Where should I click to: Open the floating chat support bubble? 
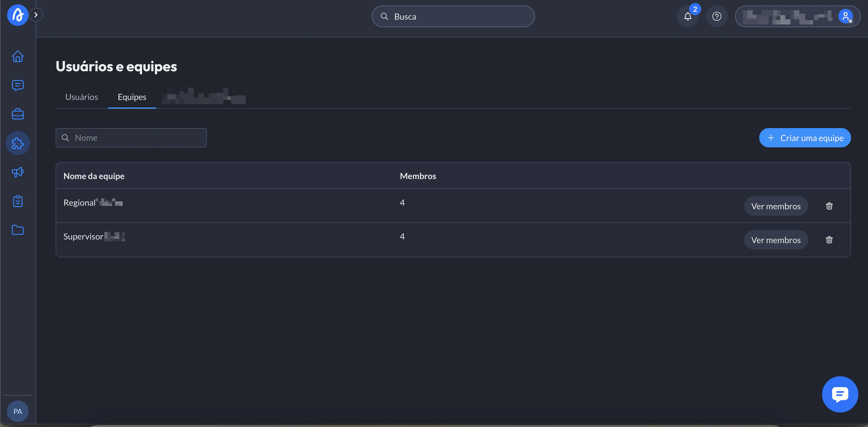point(840,394)
